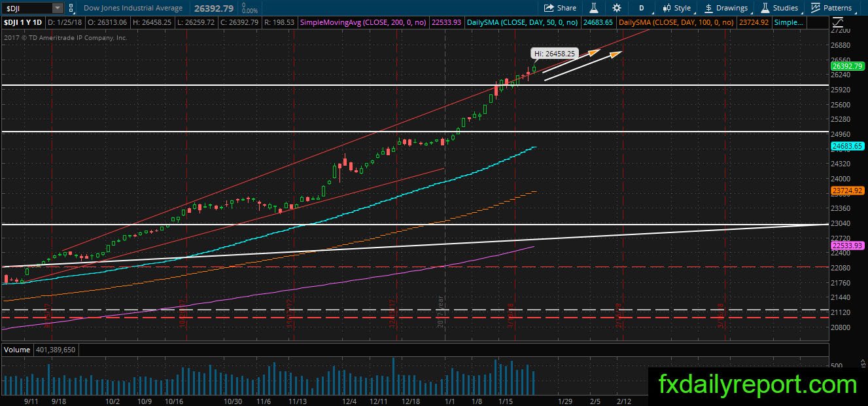
Task: Click the 1/15 date axis label
Action: point(506,401)
